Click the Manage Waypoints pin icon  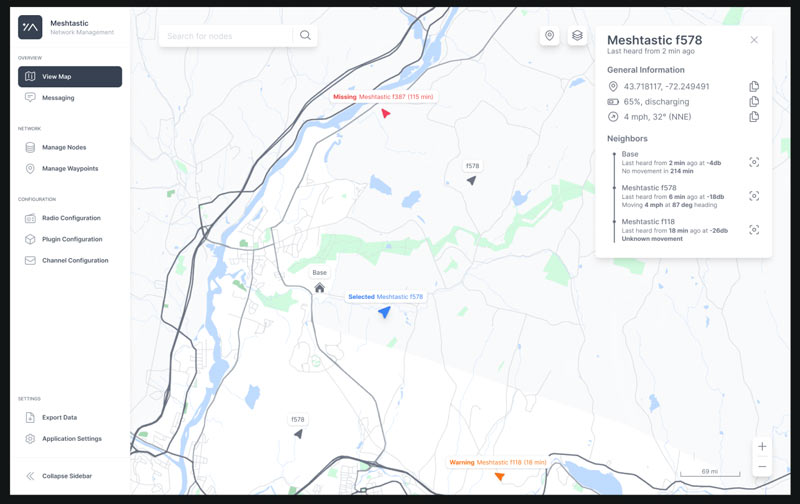[30, 168]
